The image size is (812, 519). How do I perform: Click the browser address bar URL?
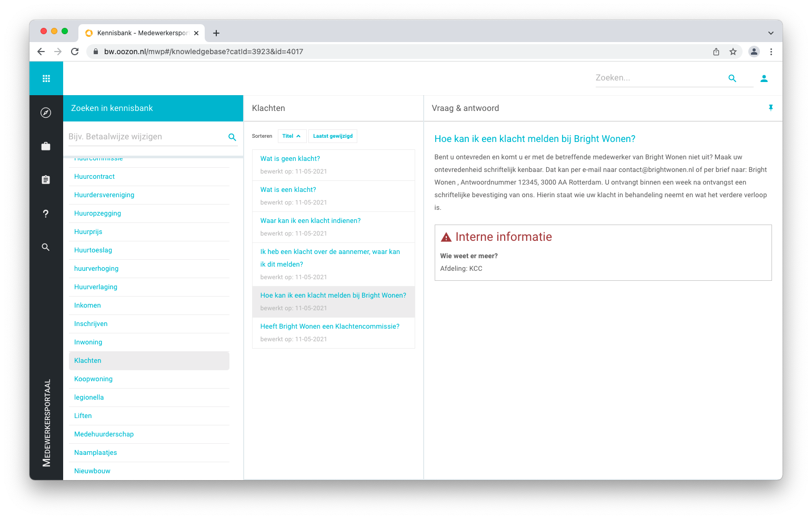tap(204, 52)
